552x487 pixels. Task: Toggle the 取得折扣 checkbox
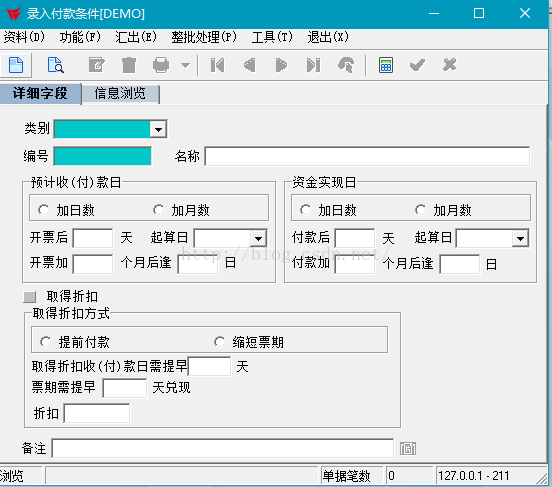pos(30,297)
